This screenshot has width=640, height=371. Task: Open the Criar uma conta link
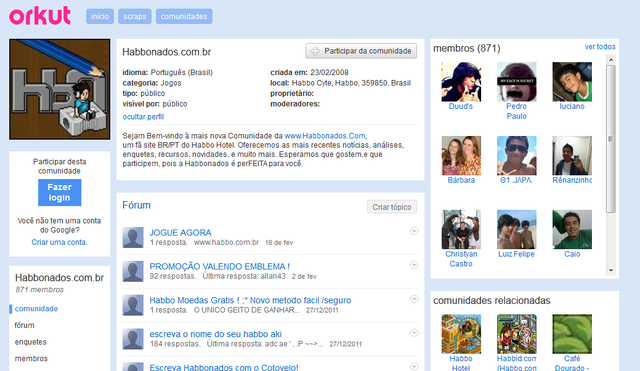pos(59,242)
